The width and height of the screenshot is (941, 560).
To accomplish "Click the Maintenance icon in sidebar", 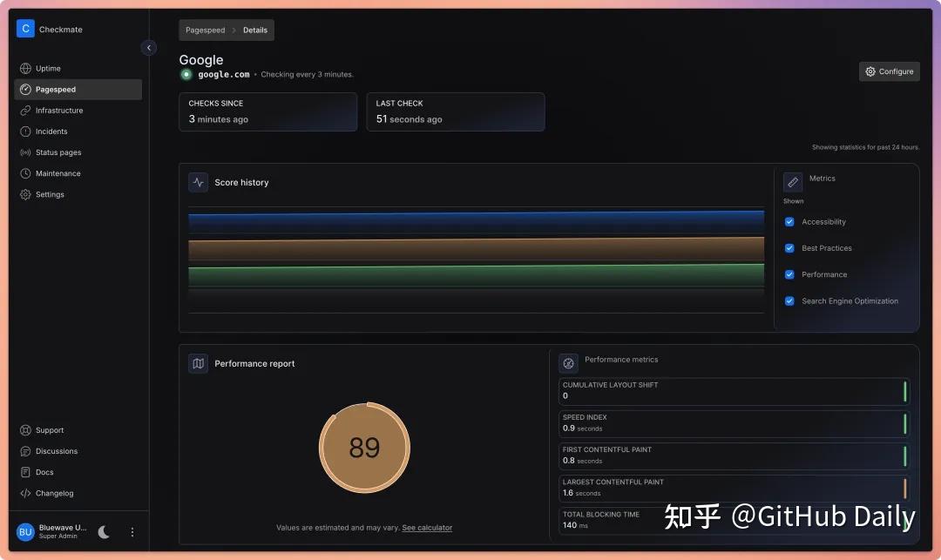I will 25,173.
